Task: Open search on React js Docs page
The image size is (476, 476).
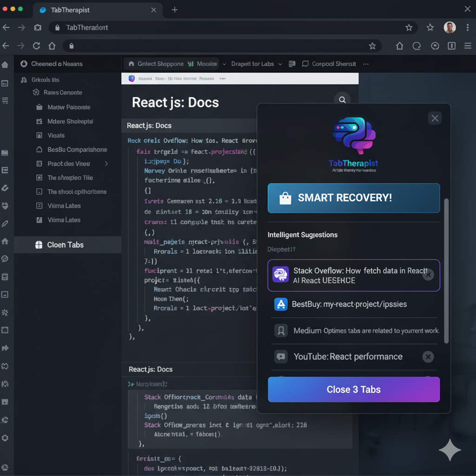Action: click(342, 100)
